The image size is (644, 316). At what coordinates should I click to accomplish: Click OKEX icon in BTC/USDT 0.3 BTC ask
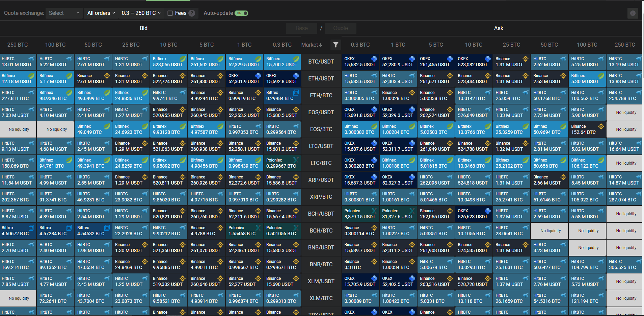point(374,59)
